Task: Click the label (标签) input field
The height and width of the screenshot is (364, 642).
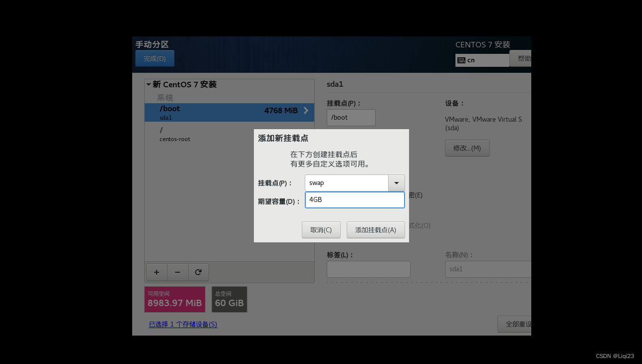Action: 369,269
